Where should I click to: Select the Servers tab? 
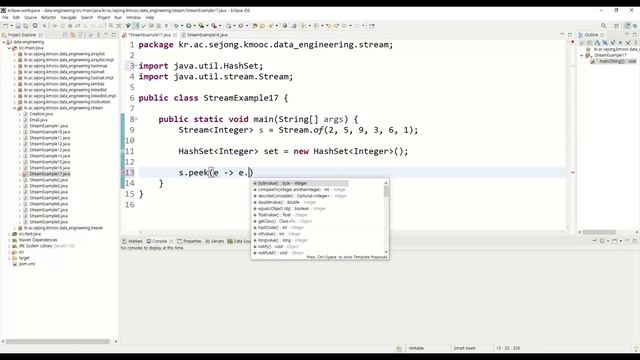[214, 241]
